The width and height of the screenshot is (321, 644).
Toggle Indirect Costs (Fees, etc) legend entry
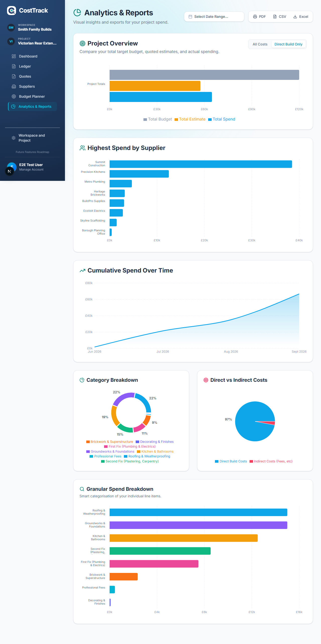271,461
